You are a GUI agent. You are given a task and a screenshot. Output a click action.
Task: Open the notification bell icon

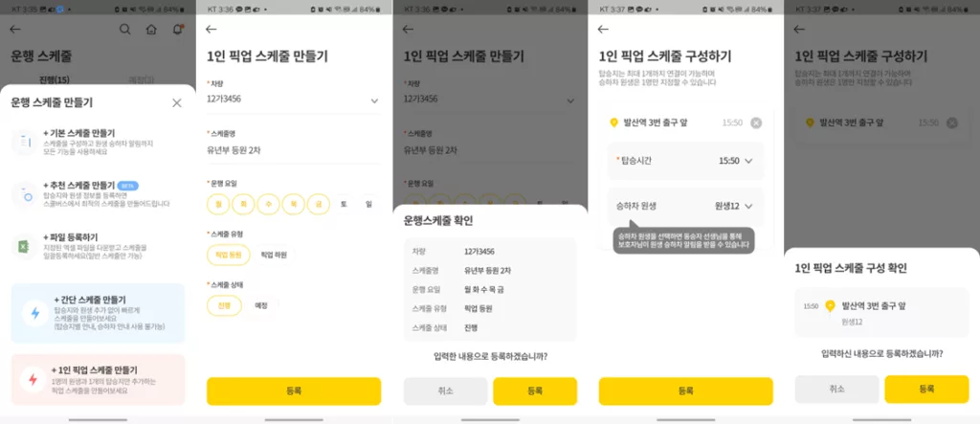pyautogui.click(x=178, y=30)
